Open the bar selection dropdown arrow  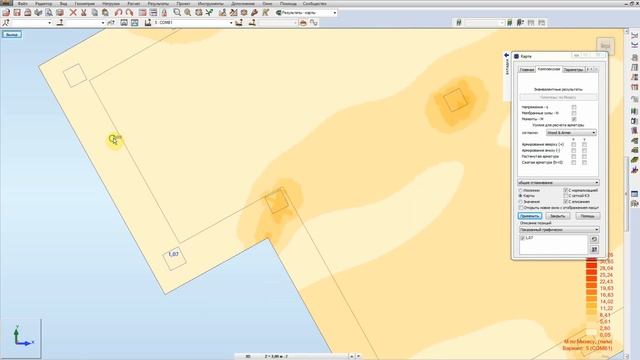coord(102,23)
